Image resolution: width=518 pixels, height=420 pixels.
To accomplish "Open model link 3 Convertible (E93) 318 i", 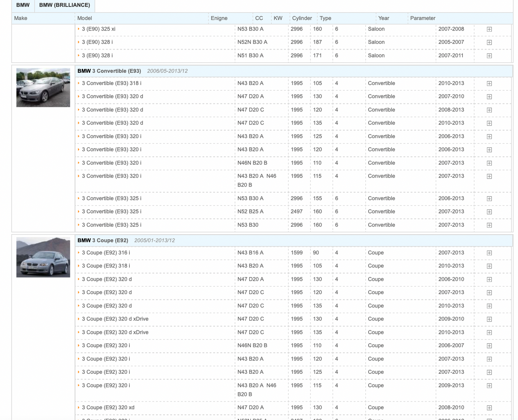I will pos(111,83).
